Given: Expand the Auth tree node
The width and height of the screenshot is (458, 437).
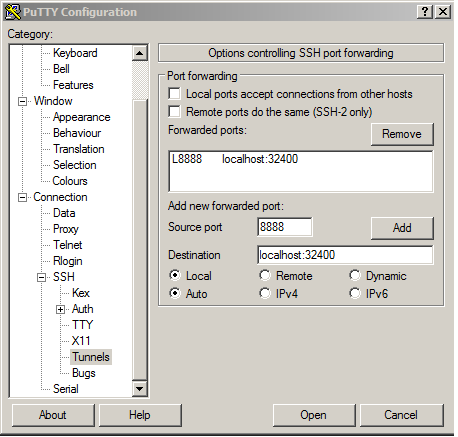Looking at the screenshot, I should (60, 310).
